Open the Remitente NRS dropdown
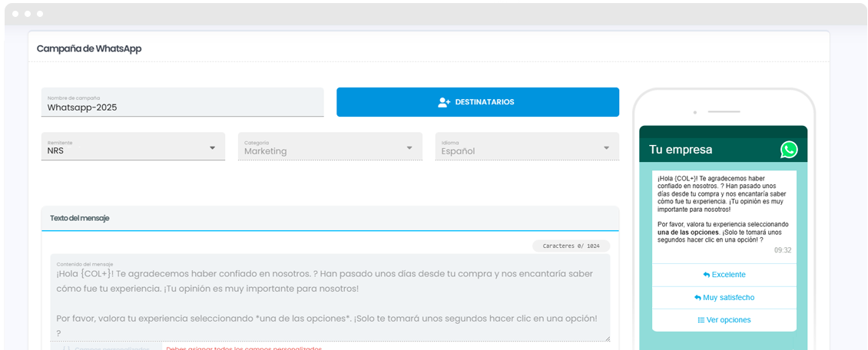This screenshot has height=350, width=868. [134, 147]
